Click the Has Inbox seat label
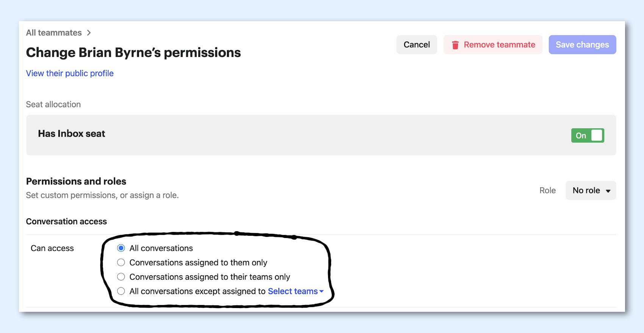Screen dimensions: 644x333 coord(72,134)
